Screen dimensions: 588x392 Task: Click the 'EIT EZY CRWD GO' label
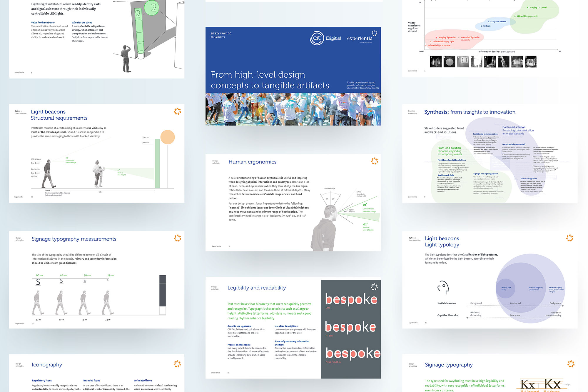pyautogui.click(x=221, y=34)
